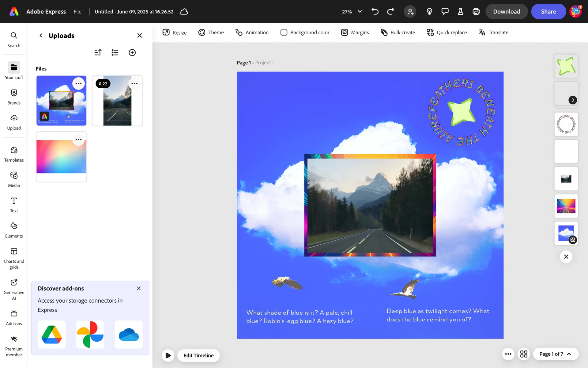Click the Download button
Screen dimensions: 588x368
pos(506,12)
